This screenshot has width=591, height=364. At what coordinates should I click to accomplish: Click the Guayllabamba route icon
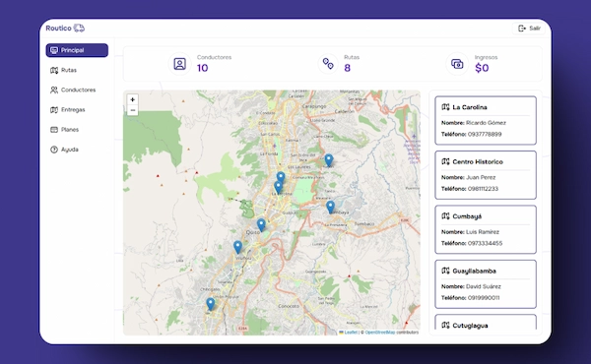pos(445,271)
